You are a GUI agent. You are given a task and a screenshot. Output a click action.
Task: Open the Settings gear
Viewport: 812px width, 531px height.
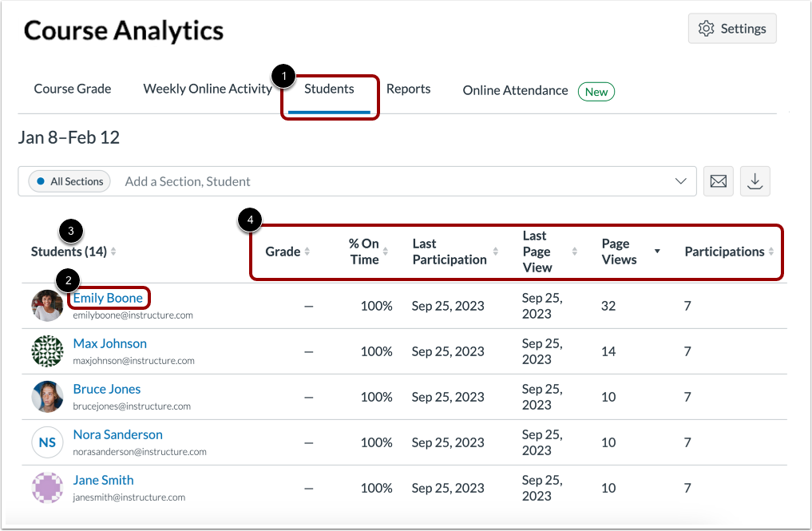pos(731,28)
